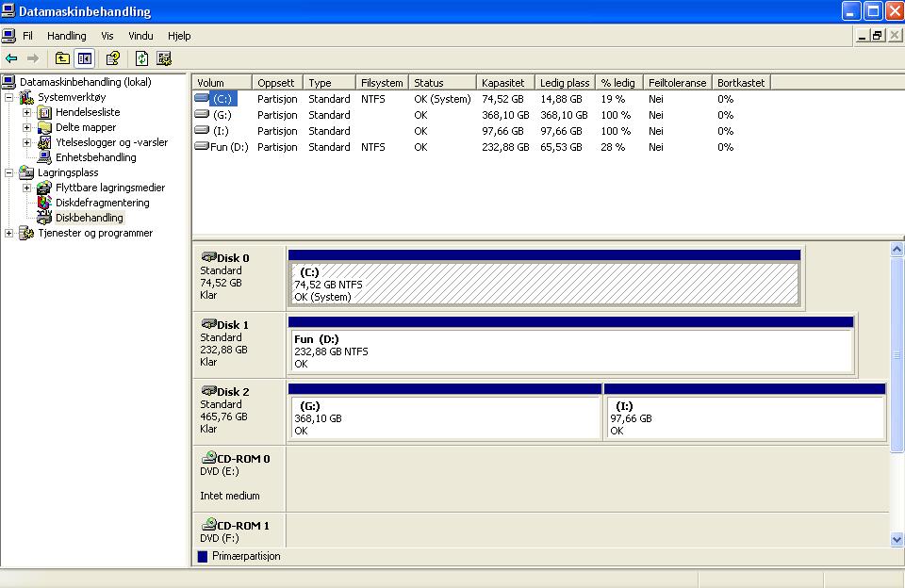
Task: Sort by the Filsystem column header
Action: point(382,83)
